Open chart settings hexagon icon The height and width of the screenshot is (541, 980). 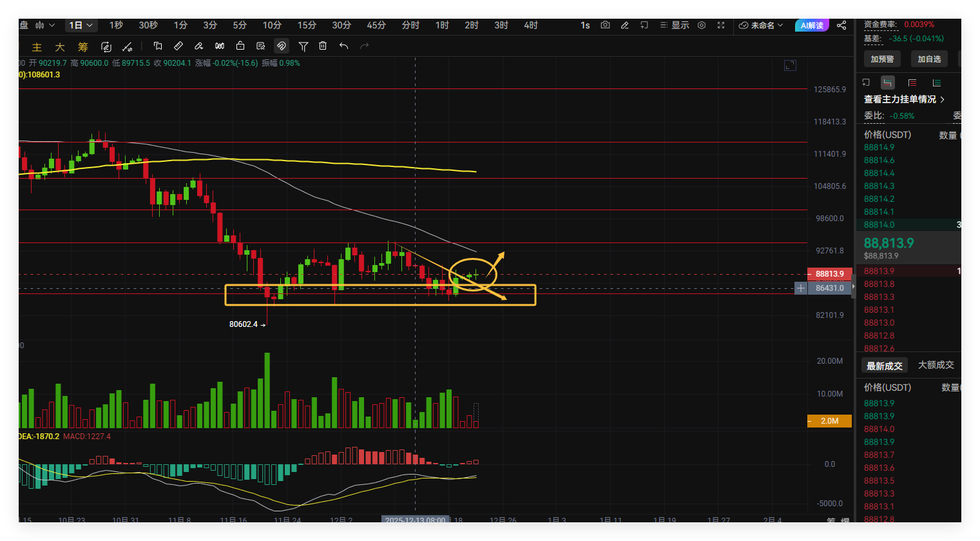pos(702,25)
